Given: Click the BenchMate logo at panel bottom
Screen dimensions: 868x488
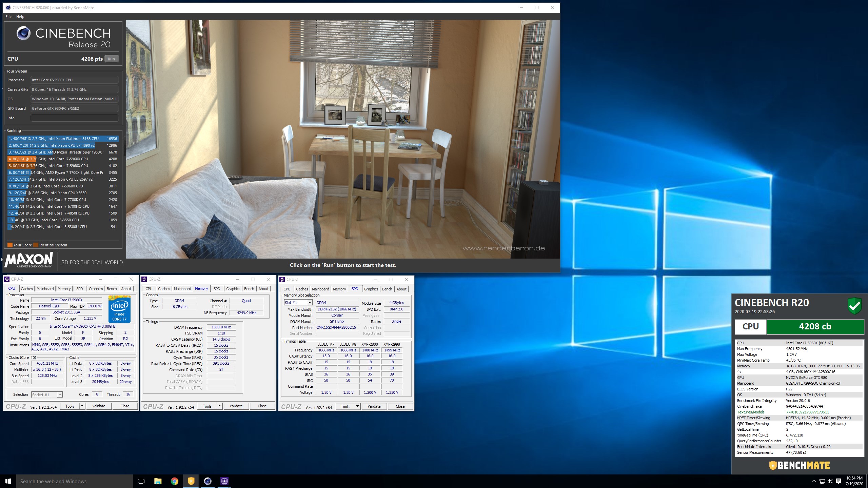Looking at the screenshot, I should pos(799,465).
